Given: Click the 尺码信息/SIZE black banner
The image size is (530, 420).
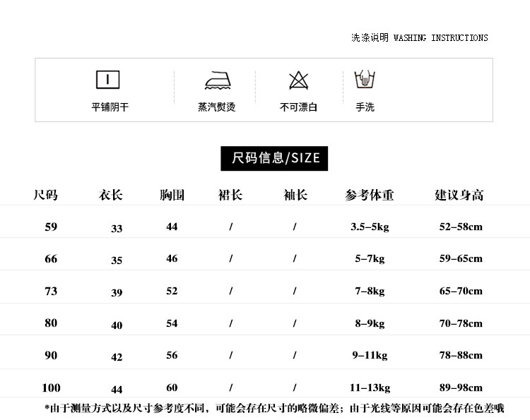Looking at the screenshot, I should (x=274, y=158).
